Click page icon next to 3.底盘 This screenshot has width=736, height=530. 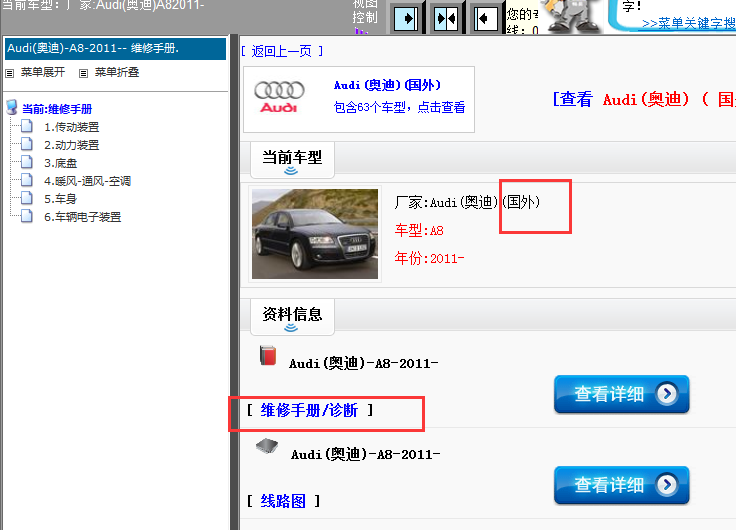tap(27, 162)
